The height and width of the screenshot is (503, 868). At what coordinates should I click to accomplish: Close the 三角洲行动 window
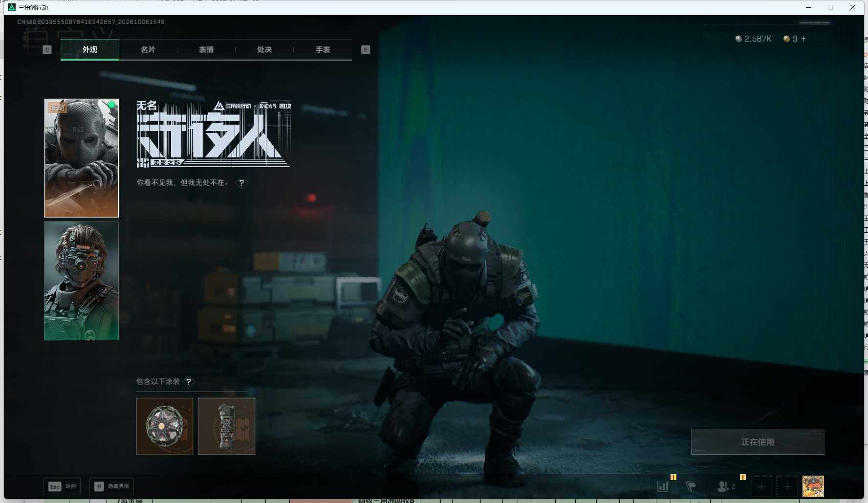coord(852,7)
